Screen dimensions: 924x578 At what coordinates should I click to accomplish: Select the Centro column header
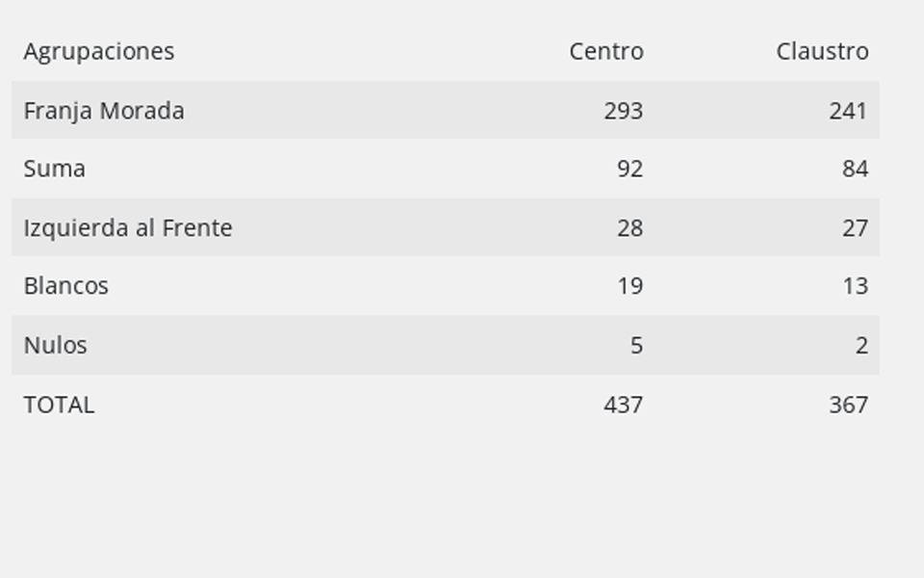click(x=606, y=51)
